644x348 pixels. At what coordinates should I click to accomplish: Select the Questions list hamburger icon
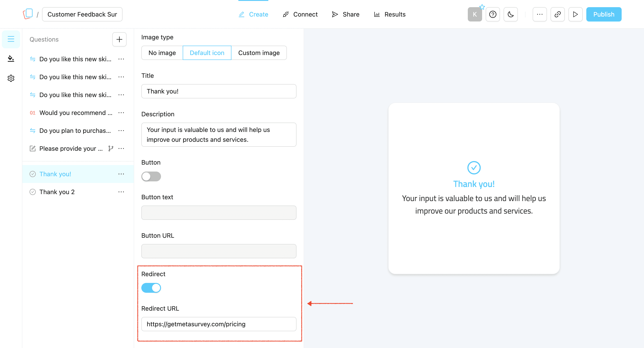11,39
